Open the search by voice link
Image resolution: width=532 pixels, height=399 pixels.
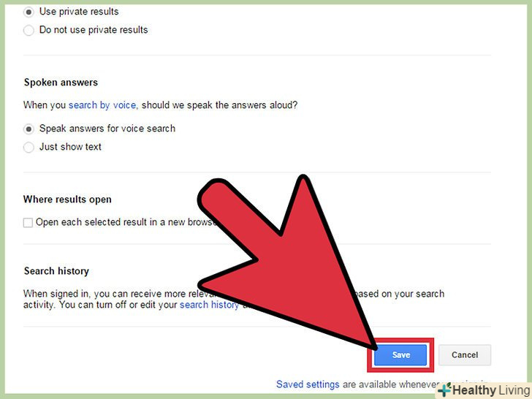[x=103, y=105]
